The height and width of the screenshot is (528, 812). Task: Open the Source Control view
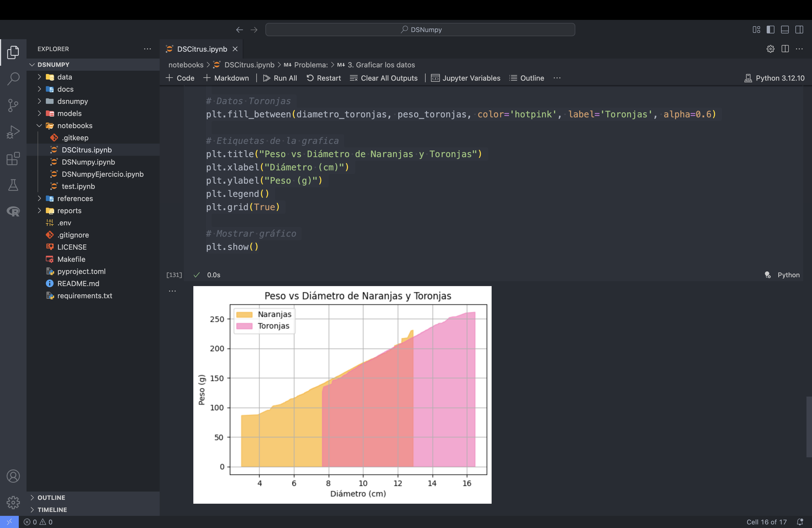point(13,105)
